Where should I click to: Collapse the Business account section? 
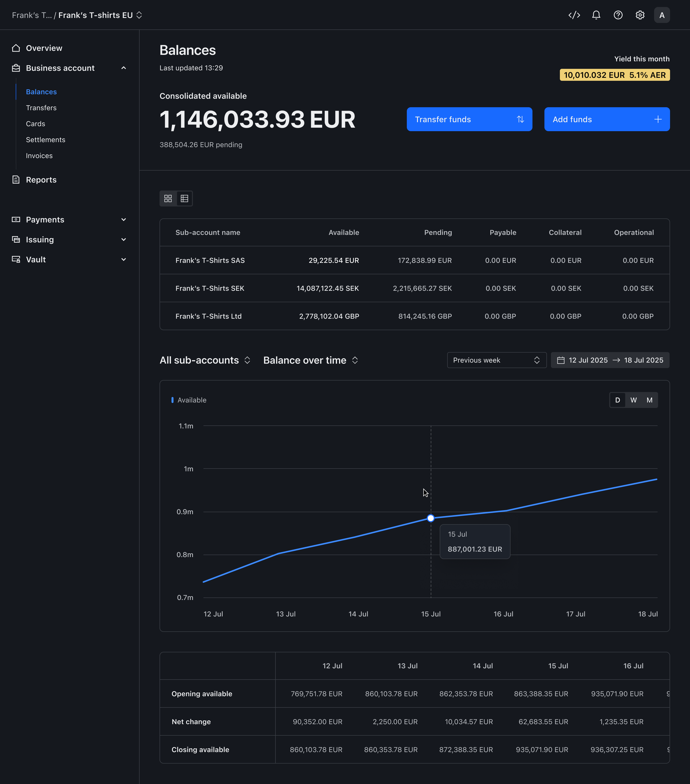123,68
